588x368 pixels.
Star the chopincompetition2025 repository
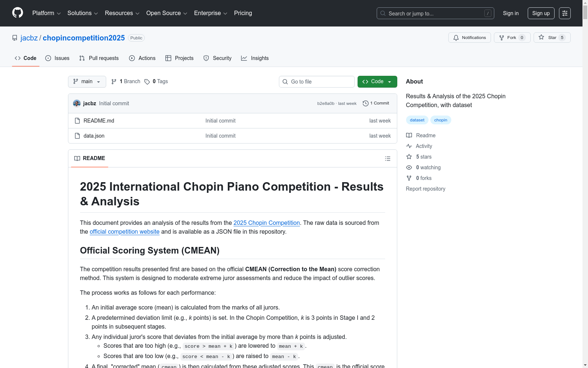coord(552,38)
